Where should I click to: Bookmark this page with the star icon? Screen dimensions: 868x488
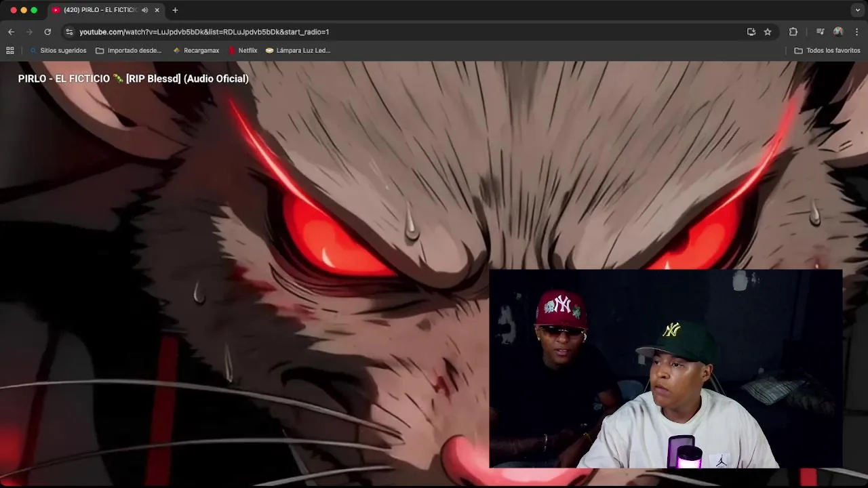tap(768, 32)
